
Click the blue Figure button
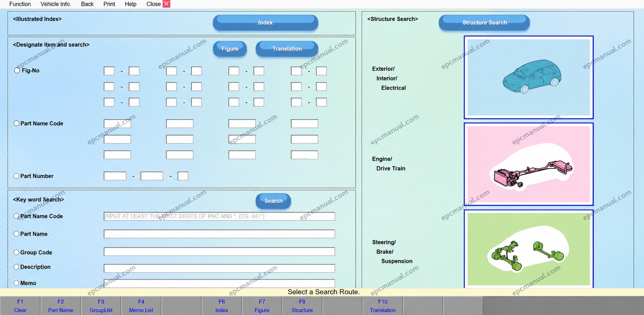pos(230,49)
